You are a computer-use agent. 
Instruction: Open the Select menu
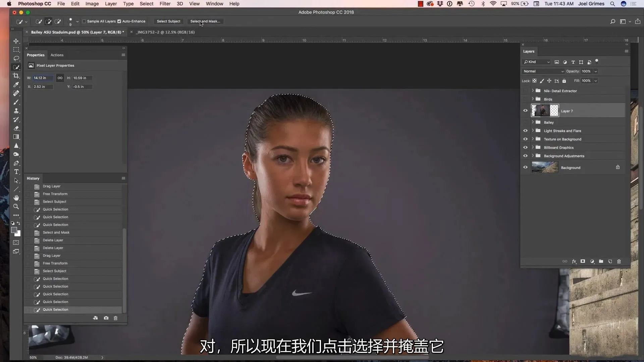(x=147, y=4)
